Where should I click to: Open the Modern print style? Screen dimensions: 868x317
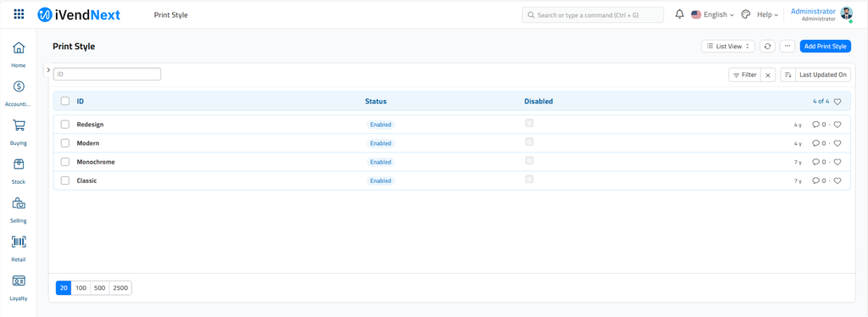point(88,143)
